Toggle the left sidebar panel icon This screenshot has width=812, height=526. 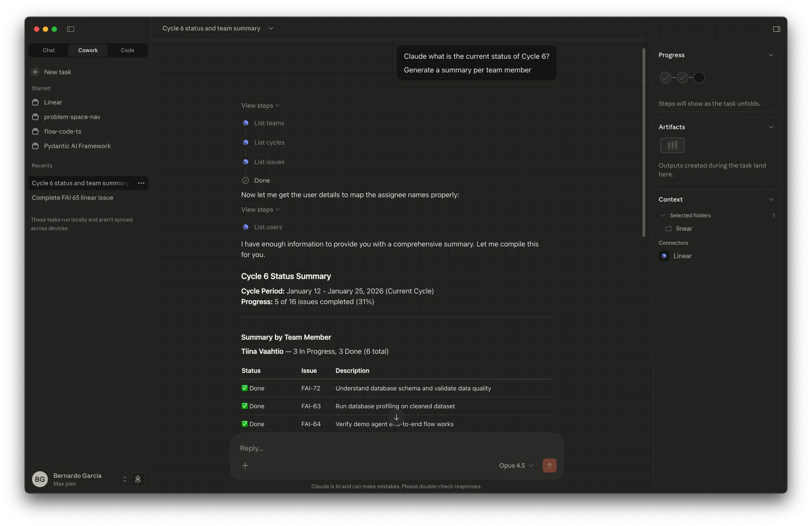pyautogui.click(x=71, y=29)
